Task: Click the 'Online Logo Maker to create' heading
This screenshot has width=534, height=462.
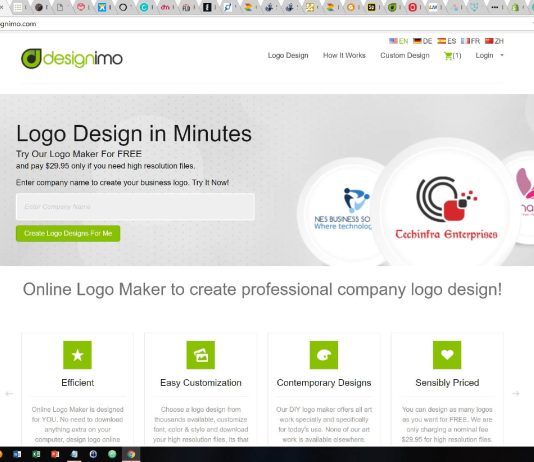Action: coord(262,290)
